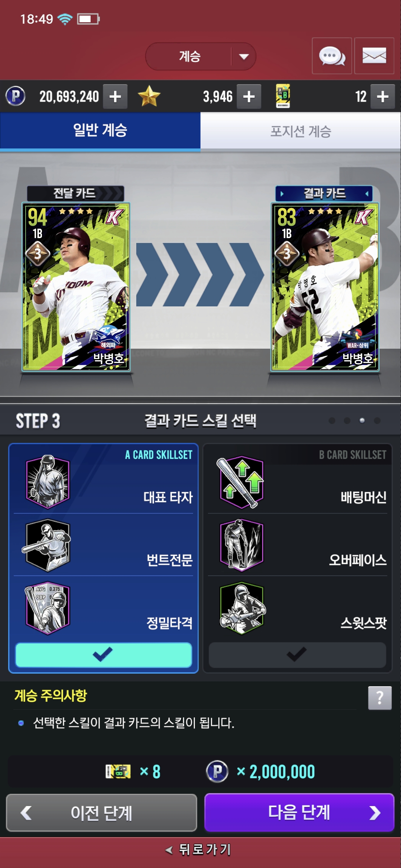Add more P points with plus button
The height and width of the screenshot is (868, 401).
click(x=115, y=96)
